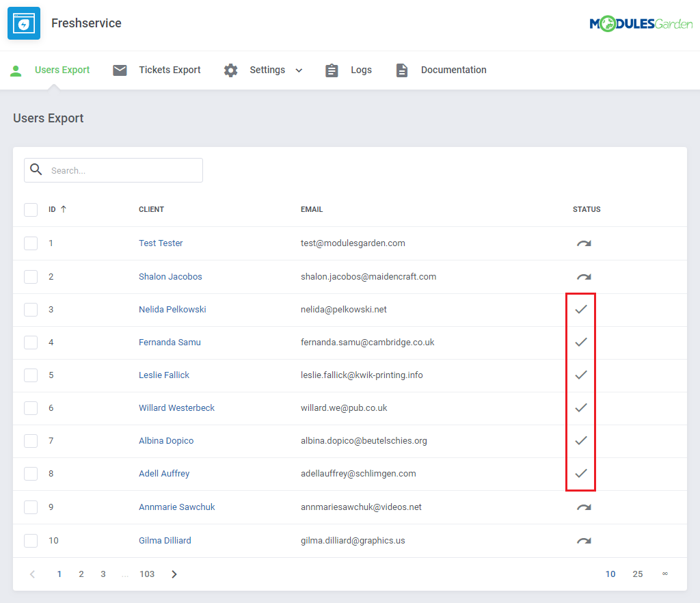Check the box for Willard Westerbeck
This screenshot has width=700, height=603.
[31, 408]
